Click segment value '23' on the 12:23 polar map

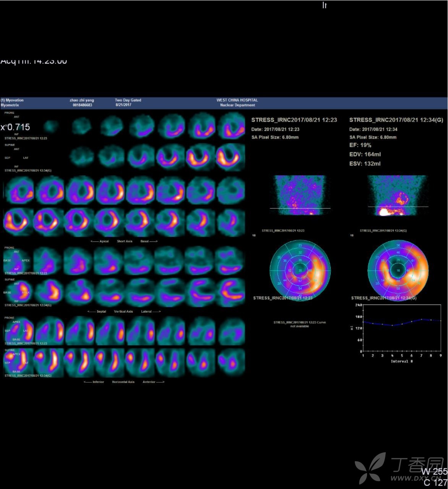click(300, 245)
